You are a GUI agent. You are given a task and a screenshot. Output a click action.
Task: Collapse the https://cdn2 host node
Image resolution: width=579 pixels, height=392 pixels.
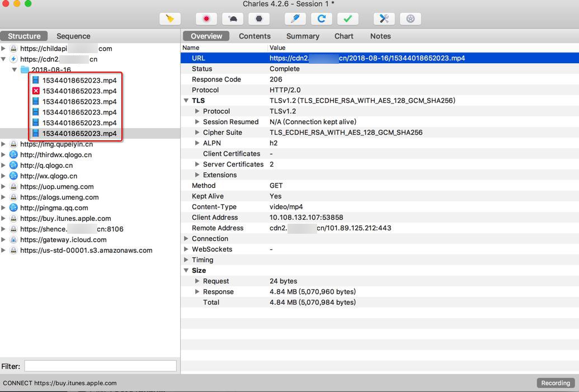pyautogui.click(x=3, y=59)
